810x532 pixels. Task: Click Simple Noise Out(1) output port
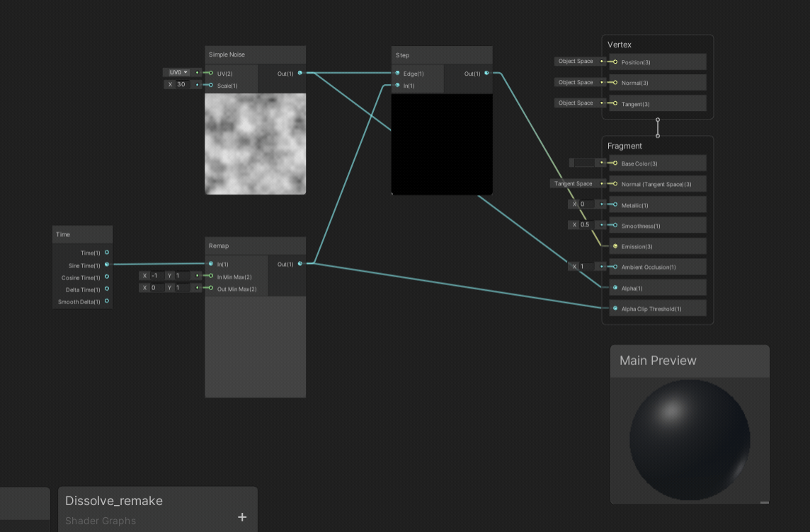coord(300,73)
